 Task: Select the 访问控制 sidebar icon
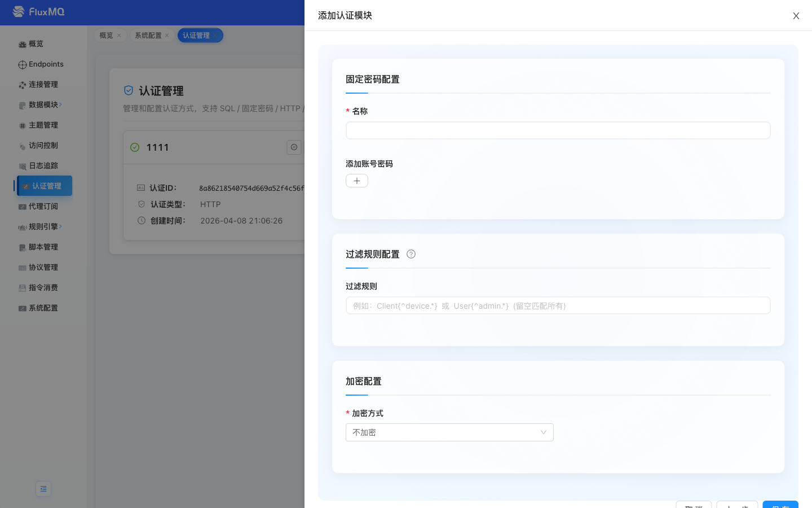pyautogui.click(x=23, y=146)
